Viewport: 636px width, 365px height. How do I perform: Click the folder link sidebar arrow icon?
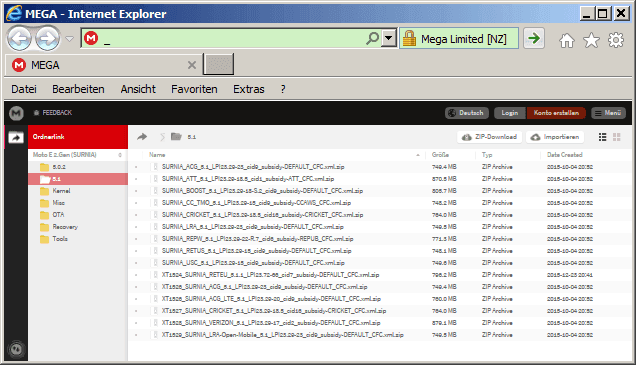(x=16, y=137)
